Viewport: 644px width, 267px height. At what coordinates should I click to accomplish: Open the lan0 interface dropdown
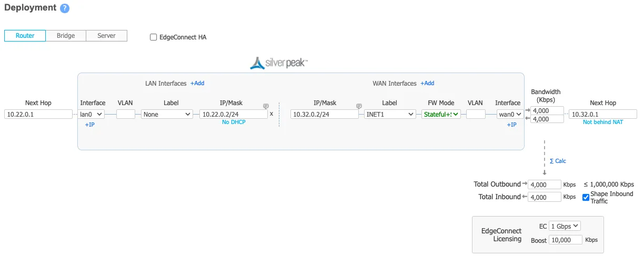pos(92,114)
